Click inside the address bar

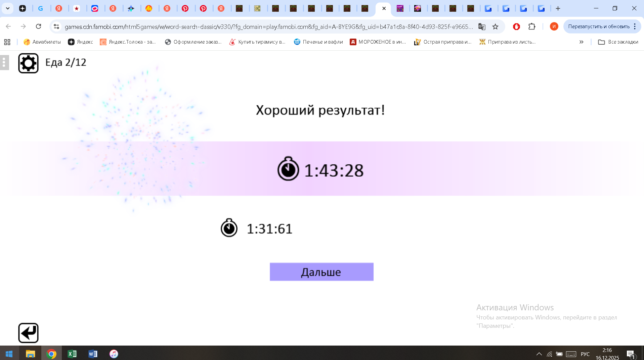235,27
